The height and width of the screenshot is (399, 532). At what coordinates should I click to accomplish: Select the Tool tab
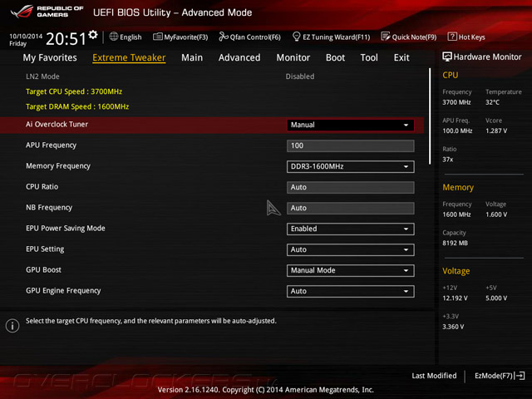pyautogui.click(x=369, y=57)
